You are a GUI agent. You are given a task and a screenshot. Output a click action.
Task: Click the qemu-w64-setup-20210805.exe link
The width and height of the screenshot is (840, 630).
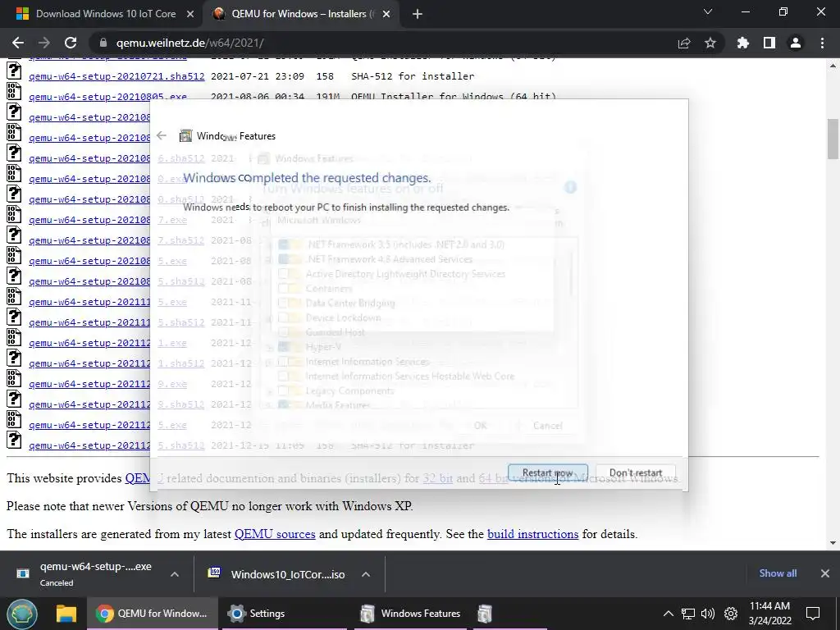(107, 97)
